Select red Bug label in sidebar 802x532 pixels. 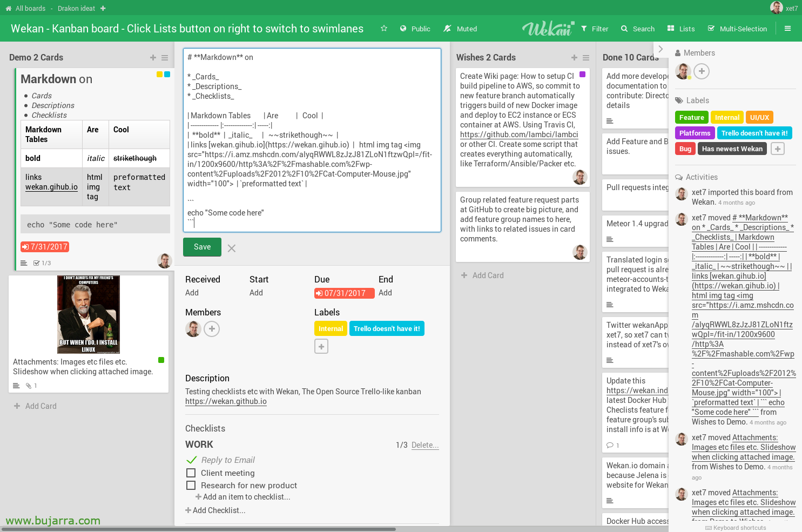[685, 149]
